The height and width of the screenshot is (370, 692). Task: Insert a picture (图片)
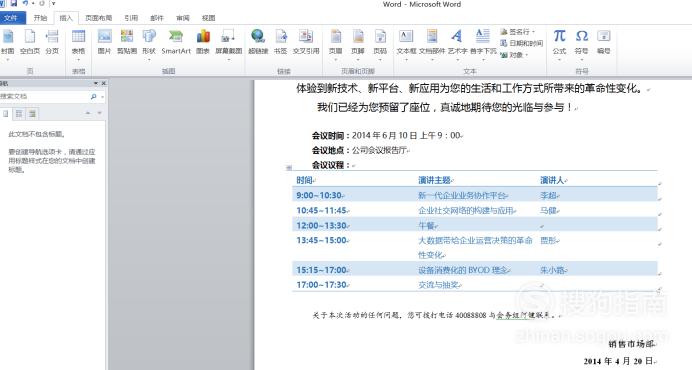[105, 43]
